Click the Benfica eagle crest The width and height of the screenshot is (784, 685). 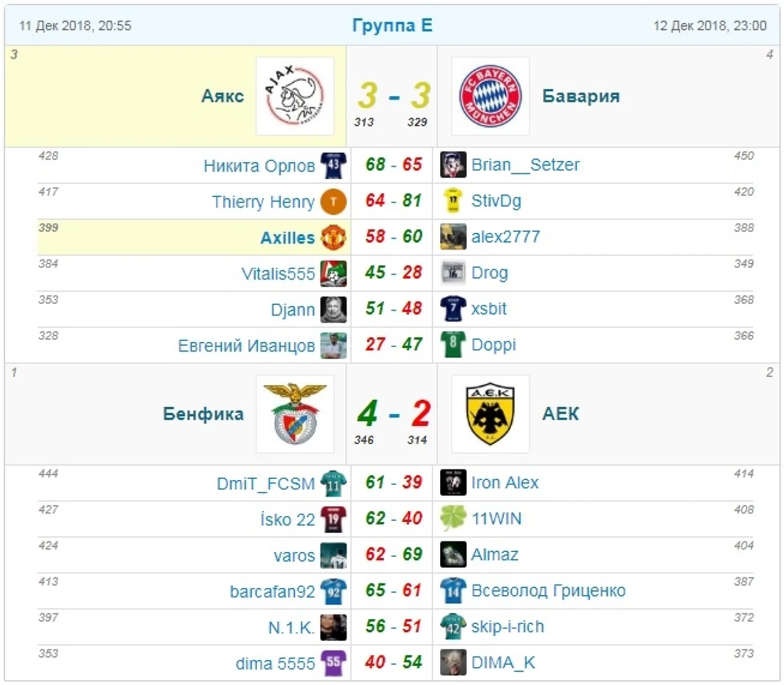pos(295,414)
